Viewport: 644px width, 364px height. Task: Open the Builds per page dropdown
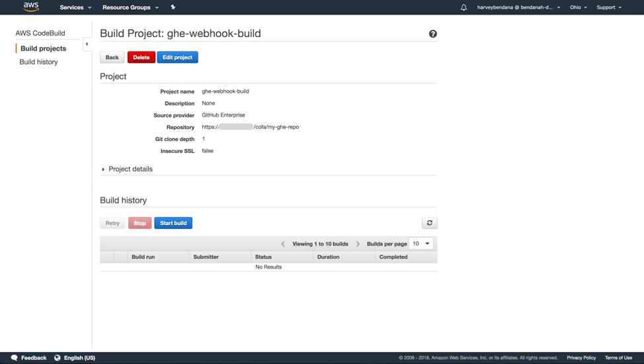click(x=421, y=244)
